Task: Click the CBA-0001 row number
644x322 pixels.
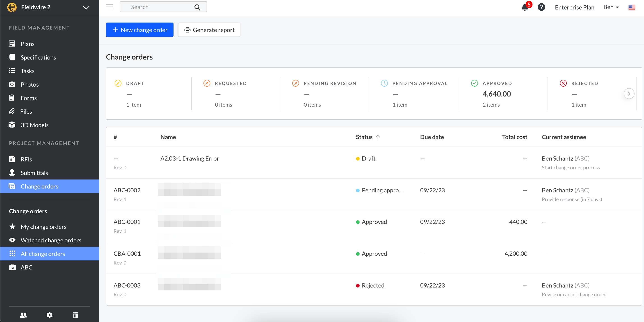Action: point(127,253)
